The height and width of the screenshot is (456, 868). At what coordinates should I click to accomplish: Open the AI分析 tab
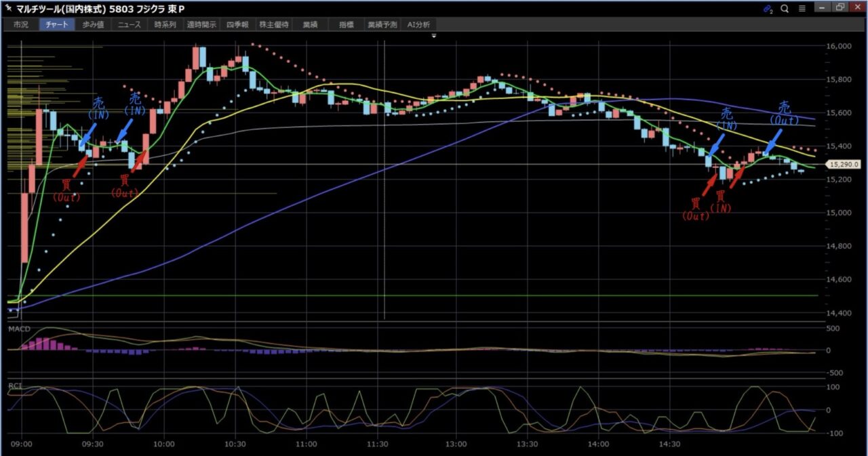pyautogui.click(x=418, y=24)
